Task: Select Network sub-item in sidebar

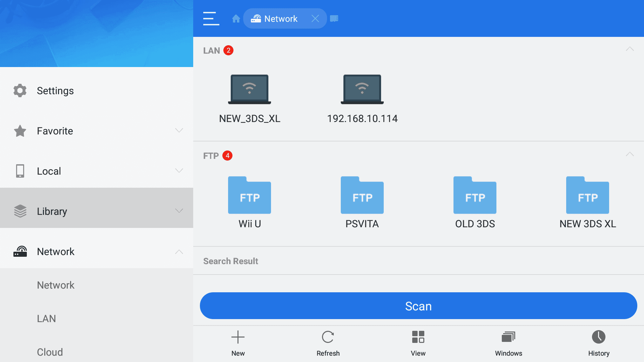Action: click(x=56, y=285)
